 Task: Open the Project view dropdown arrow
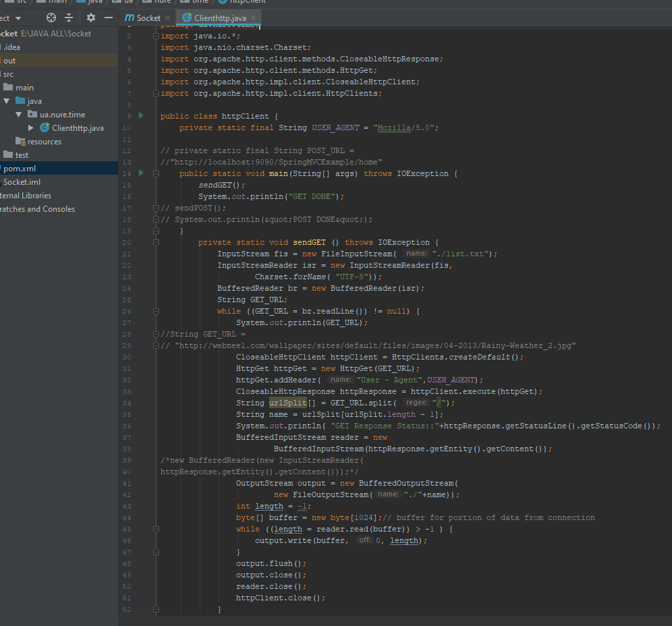(x=18, y=18)
